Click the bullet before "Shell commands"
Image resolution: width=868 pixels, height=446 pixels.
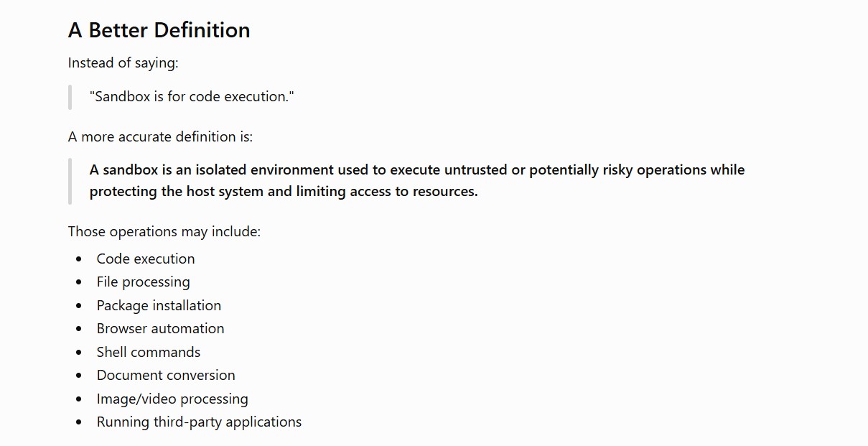(x=79, y=353)
